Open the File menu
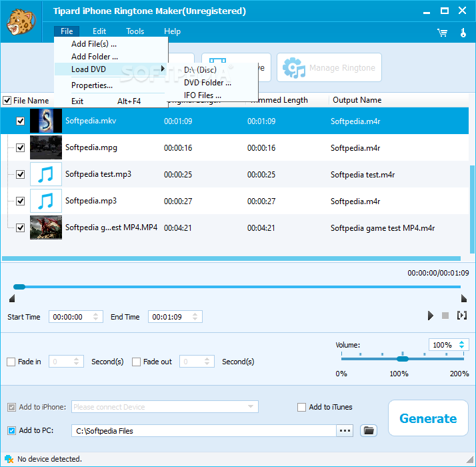Screen dimensions: 476x467 67,31
